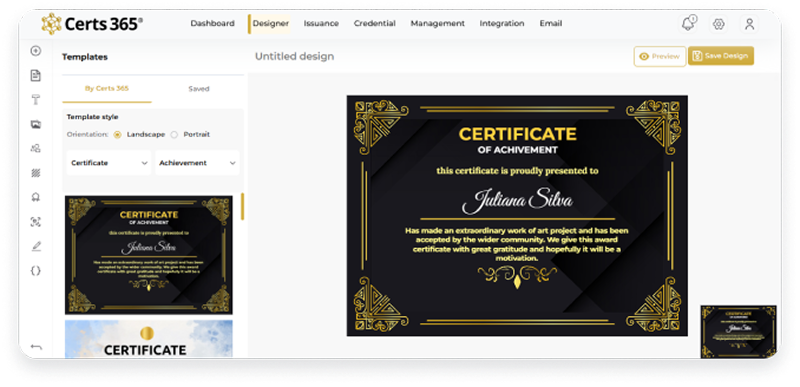Open the Achievement category dropdown
This screenshot has height=387, width=800.
point(197,163)
